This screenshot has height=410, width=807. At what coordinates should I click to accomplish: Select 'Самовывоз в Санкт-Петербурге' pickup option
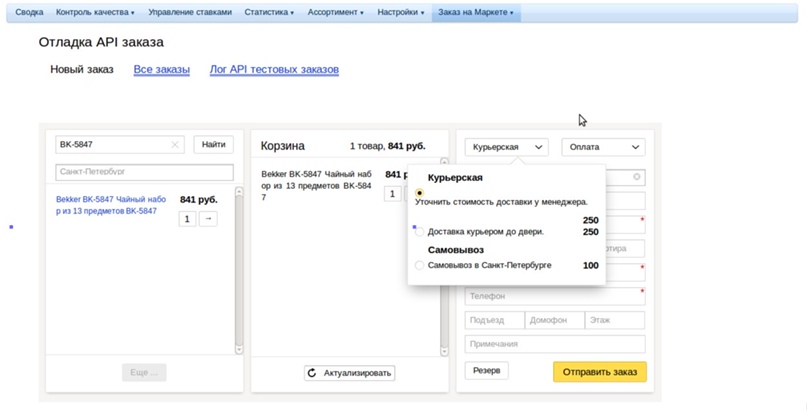[420, 265]
